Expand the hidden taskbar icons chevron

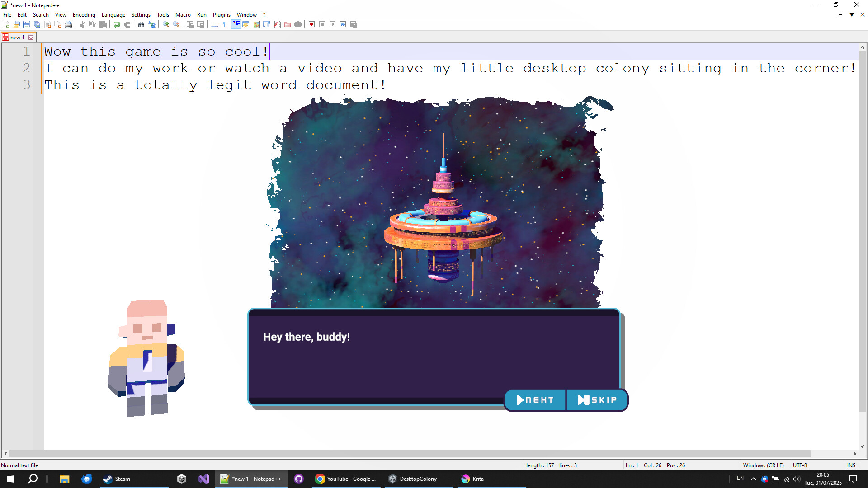click(x=753, y=479)
